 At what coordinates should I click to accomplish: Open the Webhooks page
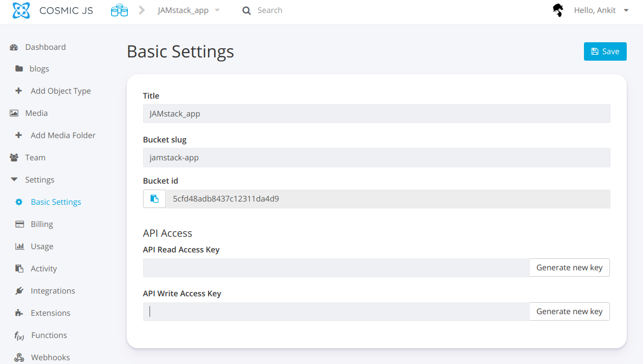click(50, 357)
